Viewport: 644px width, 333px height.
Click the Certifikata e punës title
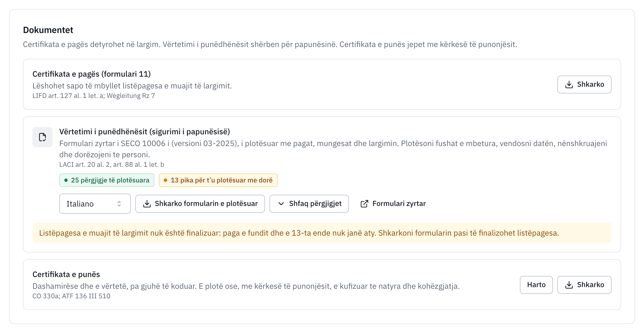pos(66,274)
